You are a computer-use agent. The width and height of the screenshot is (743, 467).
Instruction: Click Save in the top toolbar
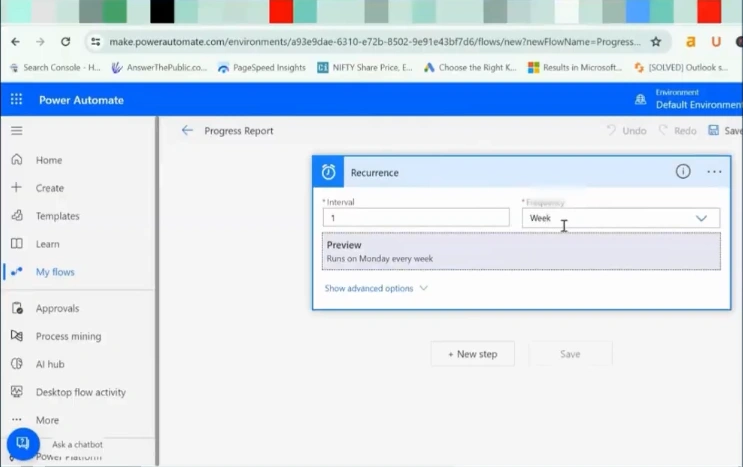pos(725,131)
